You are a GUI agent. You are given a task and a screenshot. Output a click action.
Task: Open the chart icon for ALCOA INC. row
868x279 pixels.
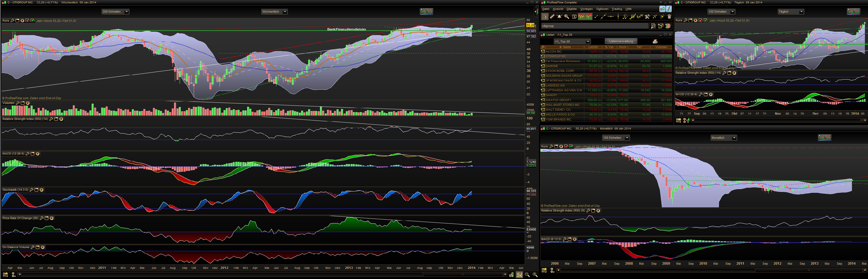[543, 51]
